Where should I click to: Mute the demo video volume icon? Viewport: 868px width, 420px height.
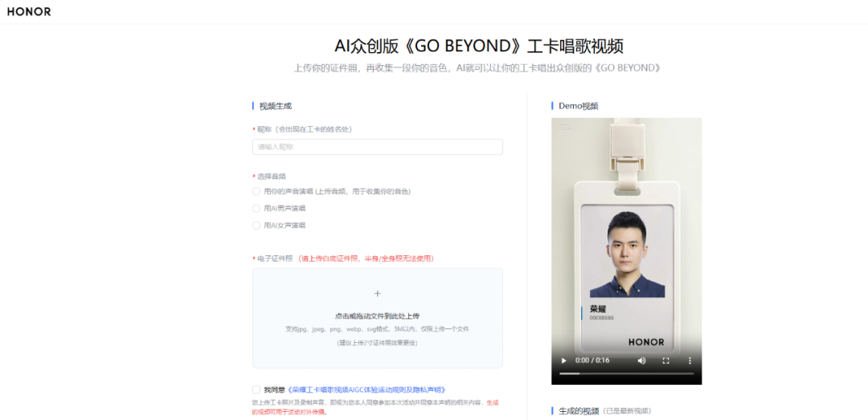[x=641, y=361]
